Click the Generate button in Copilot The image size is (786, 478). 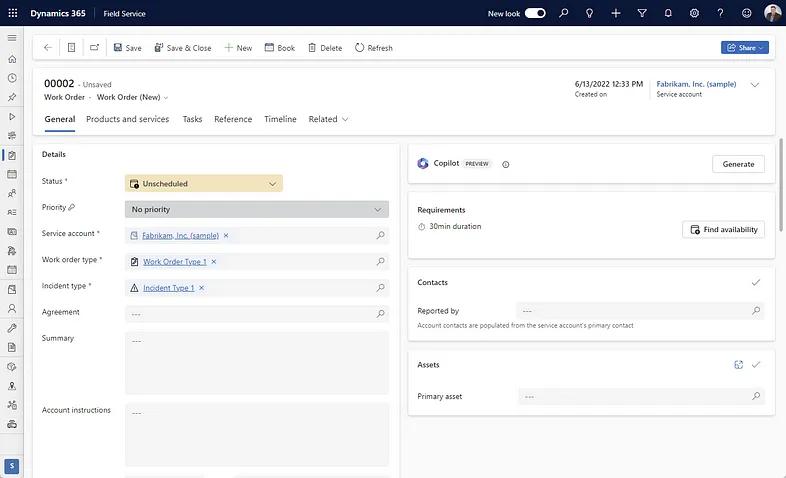[x=738, y=164]
